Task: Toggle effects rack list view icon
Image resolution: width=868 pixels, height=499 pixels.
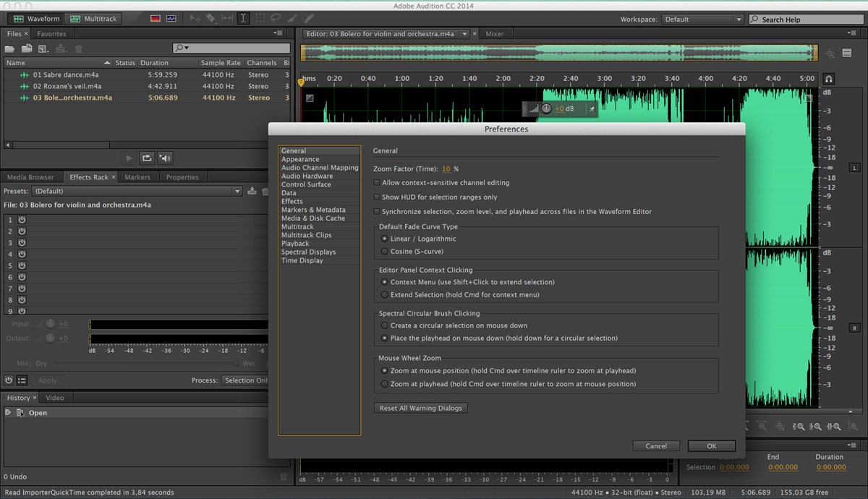Action: pos(22,380)
